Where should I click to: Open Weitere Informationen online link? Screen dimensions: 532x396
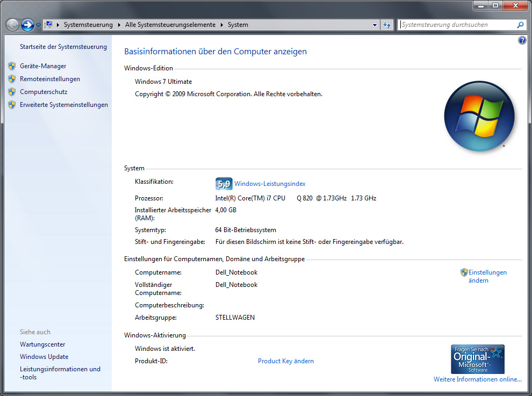click(477, 379)
